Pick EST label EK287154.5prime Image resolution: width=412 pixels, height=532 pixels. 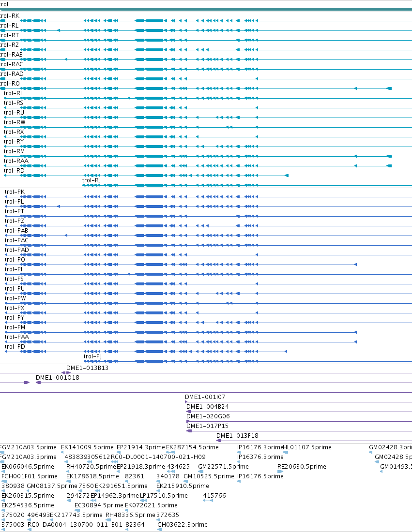[192, 447]
